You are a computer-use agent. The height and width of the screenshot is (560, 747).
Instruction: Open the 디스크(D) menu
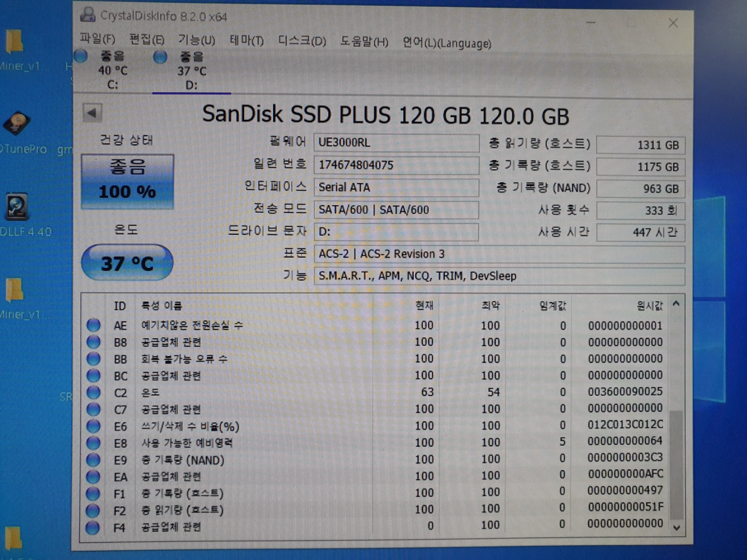click(x=302, y=41)
